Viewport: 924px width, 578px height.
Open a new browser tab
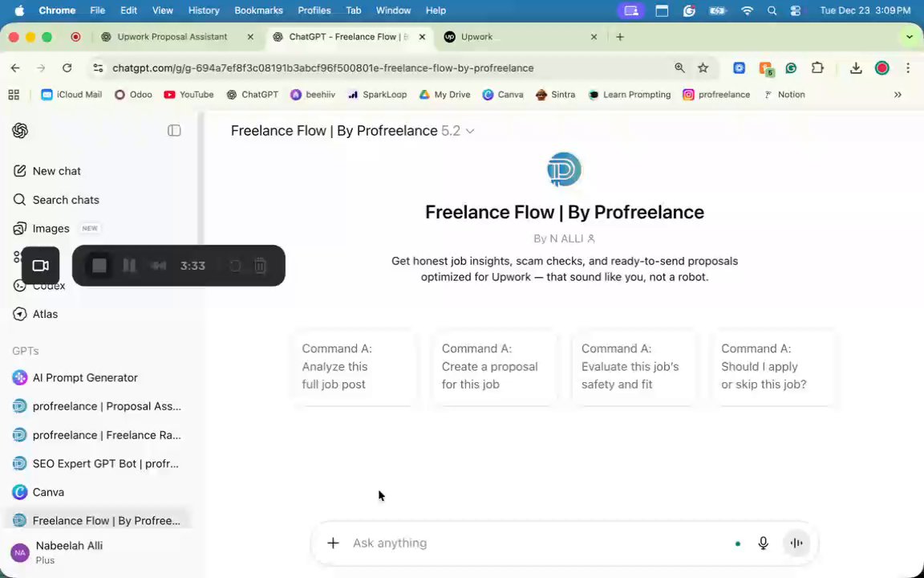(620, 37)
